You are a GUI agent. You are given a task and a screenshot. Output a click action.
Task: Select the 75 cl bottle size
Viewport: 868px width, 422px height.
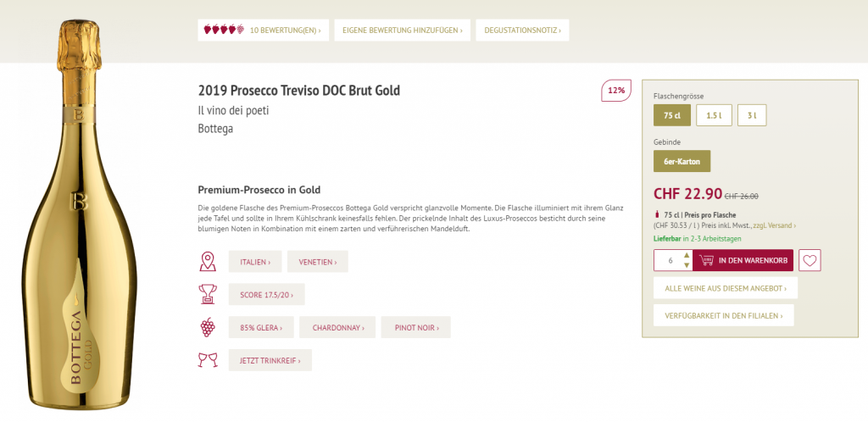click(x=672, y=115)
